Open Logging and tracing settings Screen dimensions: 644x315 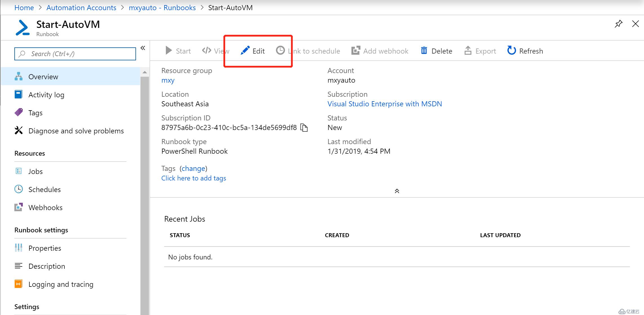pos(70,284)
